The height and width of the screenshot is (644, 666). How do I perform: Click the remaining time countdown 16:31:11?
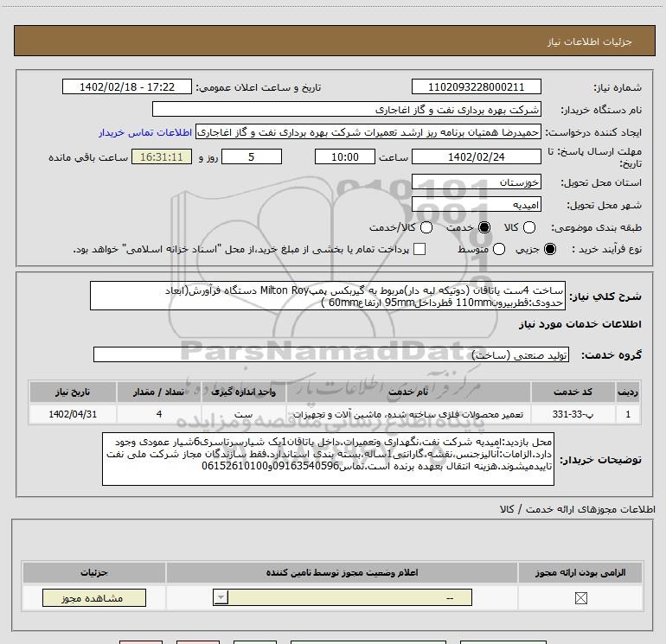coord(162,157)
